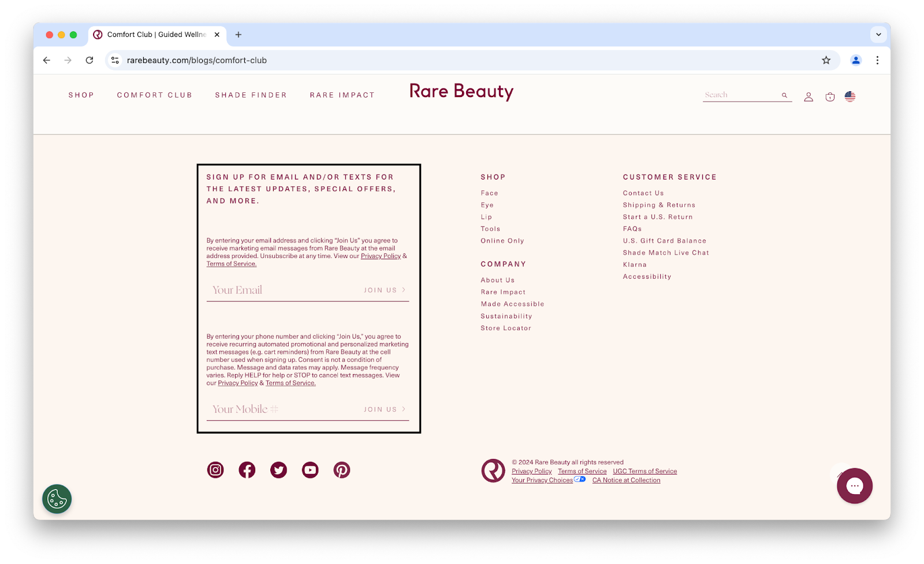Open the Tools shop link
924x564 pixels.
491,229
